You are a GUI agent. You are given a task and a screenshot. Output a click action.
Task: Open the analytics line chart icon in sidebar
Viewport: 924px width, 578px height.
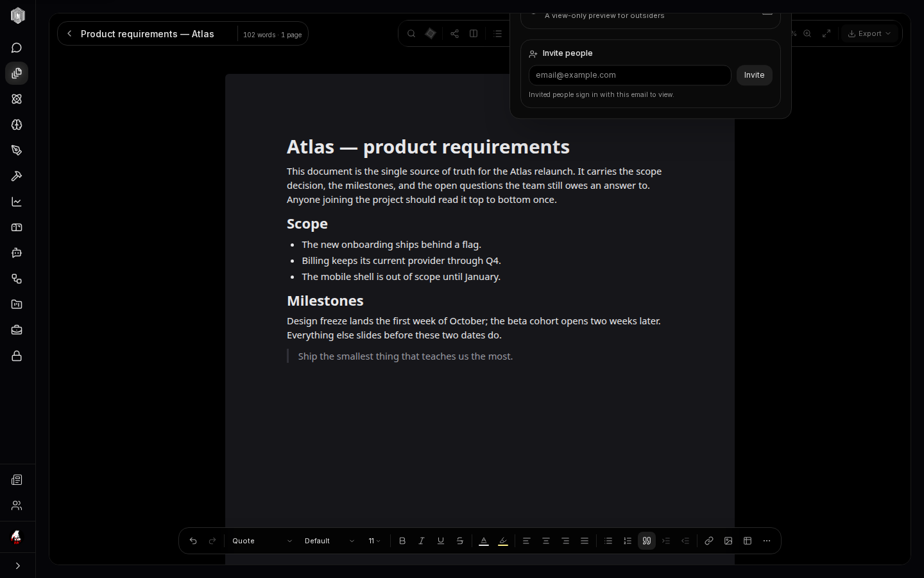point(17,202)
